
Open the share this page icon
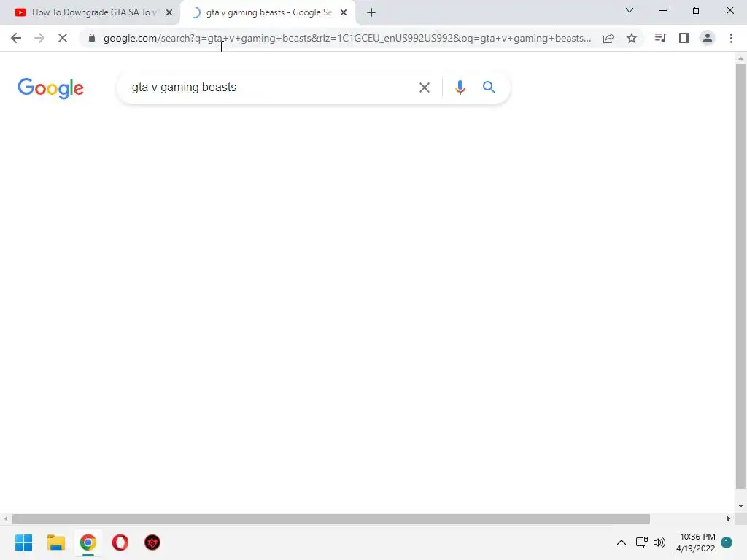click(608, 38)
